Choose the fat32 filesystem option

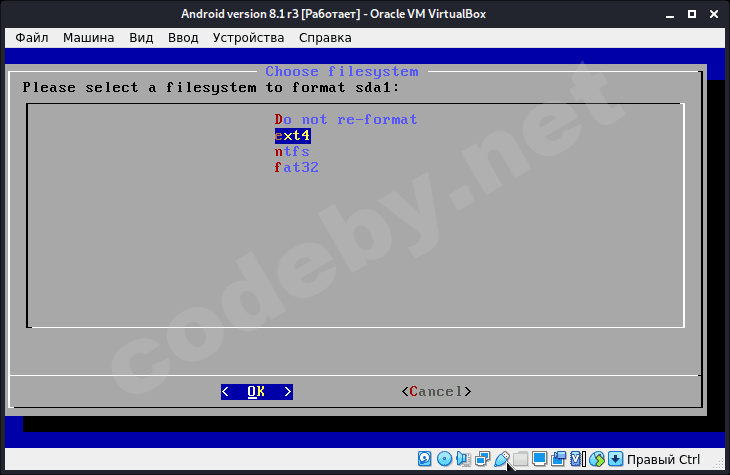pyautogui.click(x=297, y=167)
